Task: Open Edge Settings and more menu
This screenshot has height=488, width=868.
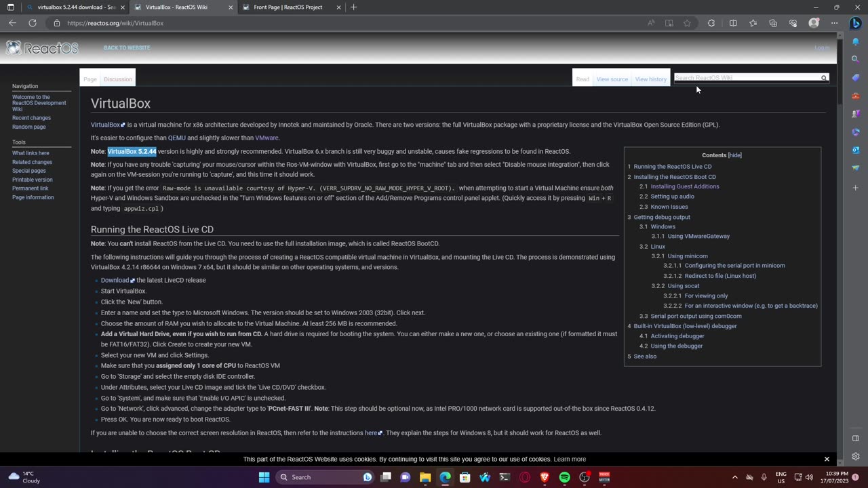Action: pyautogui.click(x=835, y=23)
